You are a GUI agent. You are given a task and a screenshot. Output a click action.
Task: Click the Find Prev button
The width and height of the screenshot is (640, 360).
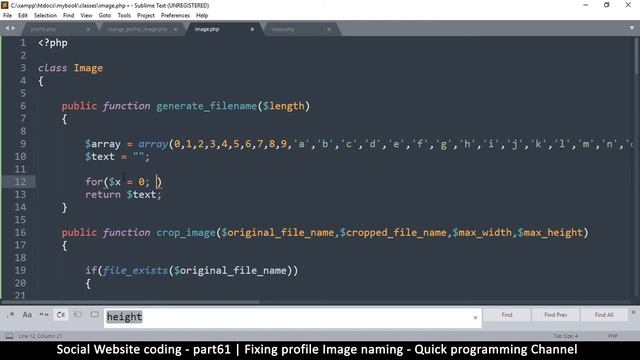[556, 315]
